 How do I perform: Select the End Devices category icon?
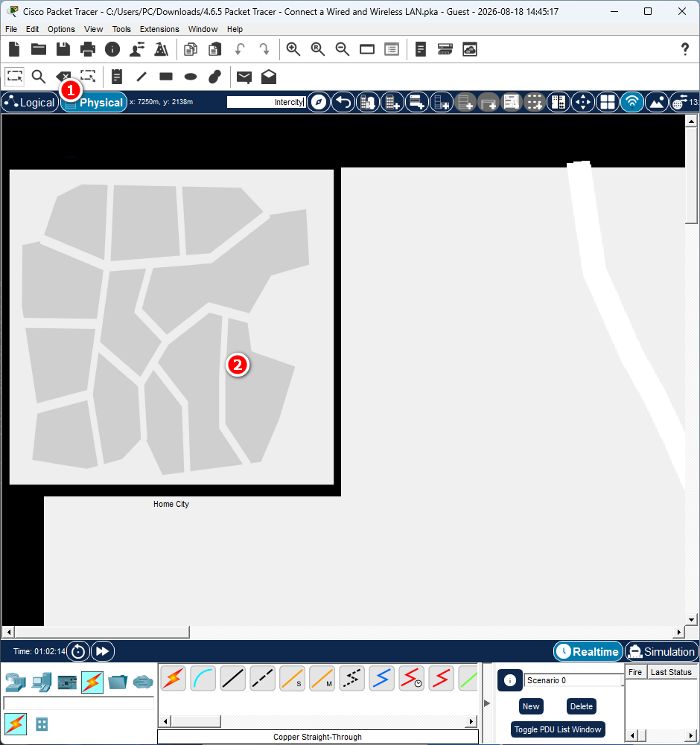point(42,682)
